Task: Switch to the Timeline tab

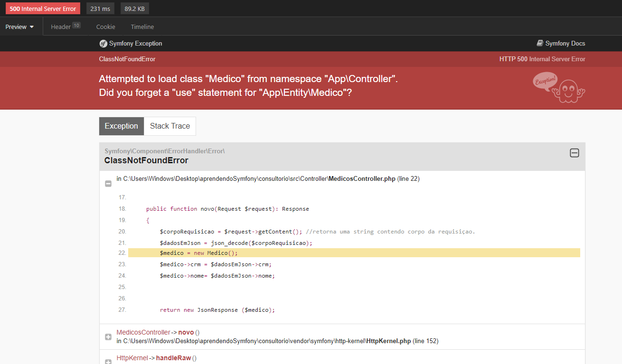Action: 142,27
